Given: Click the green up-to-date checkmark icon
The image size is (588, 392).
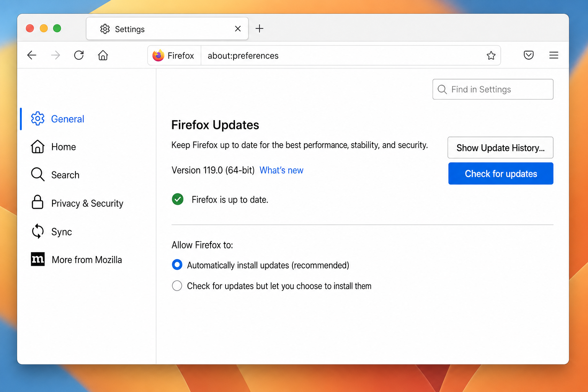Looking at the screenshot, I should [x=178, y=199].
